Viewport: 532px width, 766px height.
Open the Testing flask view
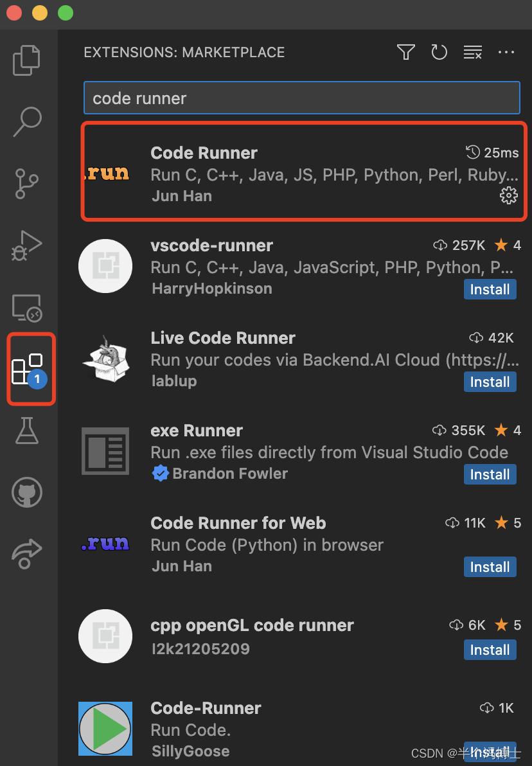(x=27, y=431)
